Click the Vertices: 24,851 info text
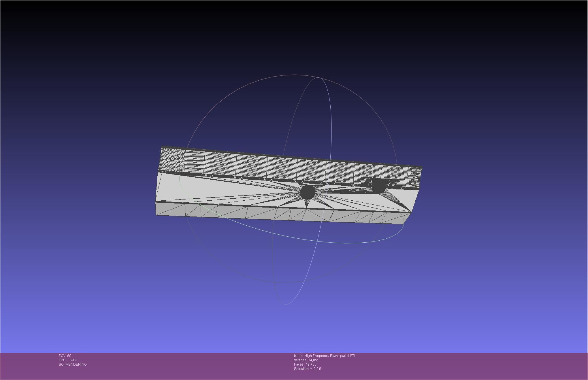This screenshot has width=588, height=380. pos(306,360)
